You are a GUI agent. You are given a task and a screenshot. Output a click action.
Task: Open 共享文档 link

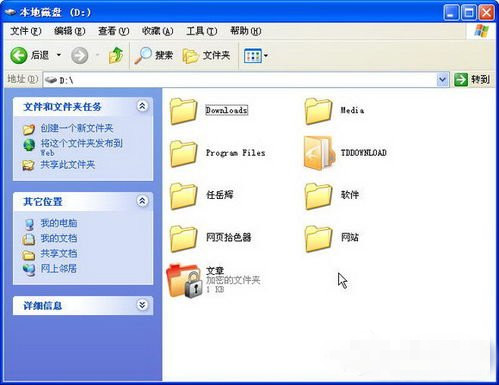click(x=59, y=253)
